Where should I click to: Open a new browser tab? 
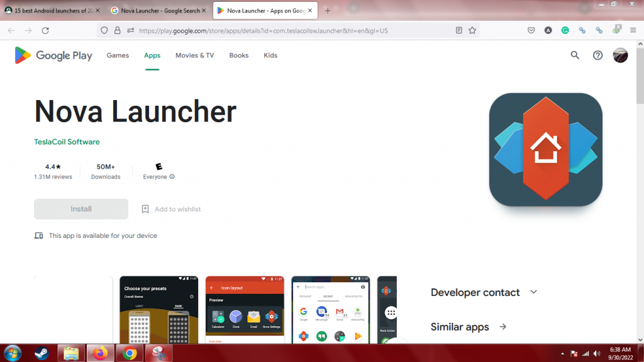tap(327, 11)
